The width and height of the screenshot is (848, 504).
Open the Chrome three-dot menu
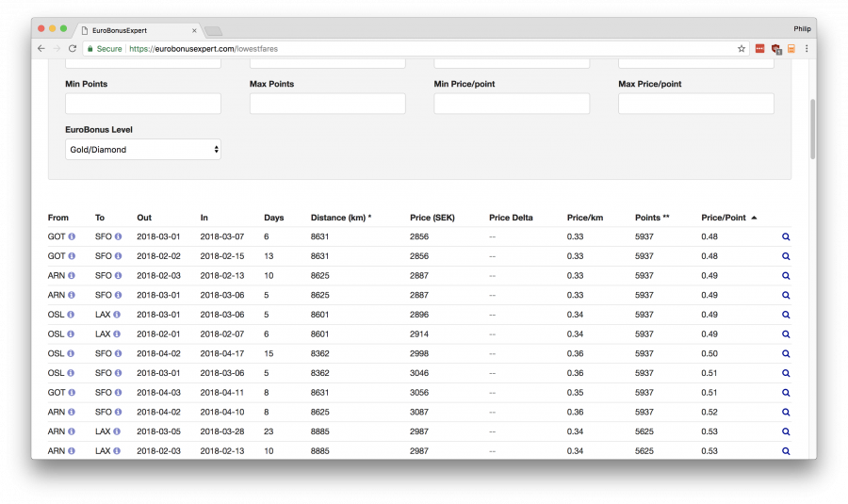pyautogui.click(x=807, y=48)
